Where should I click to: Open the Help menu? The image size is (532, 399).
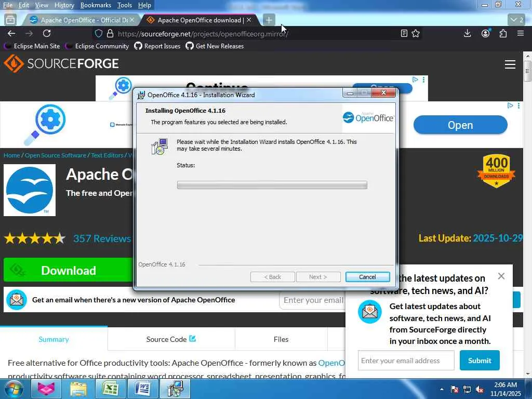pyautogui.click(x=144, y=5)
